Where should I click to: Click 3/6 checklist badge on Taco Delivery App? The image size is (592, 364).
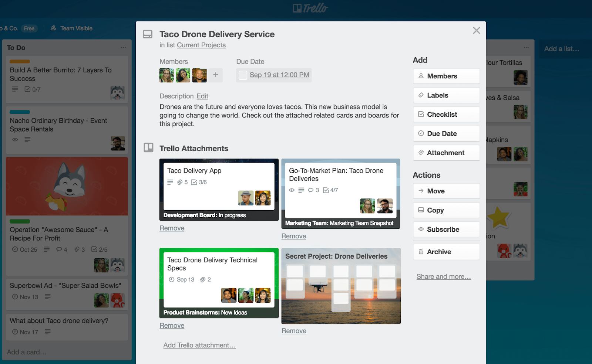click(199, 182)
